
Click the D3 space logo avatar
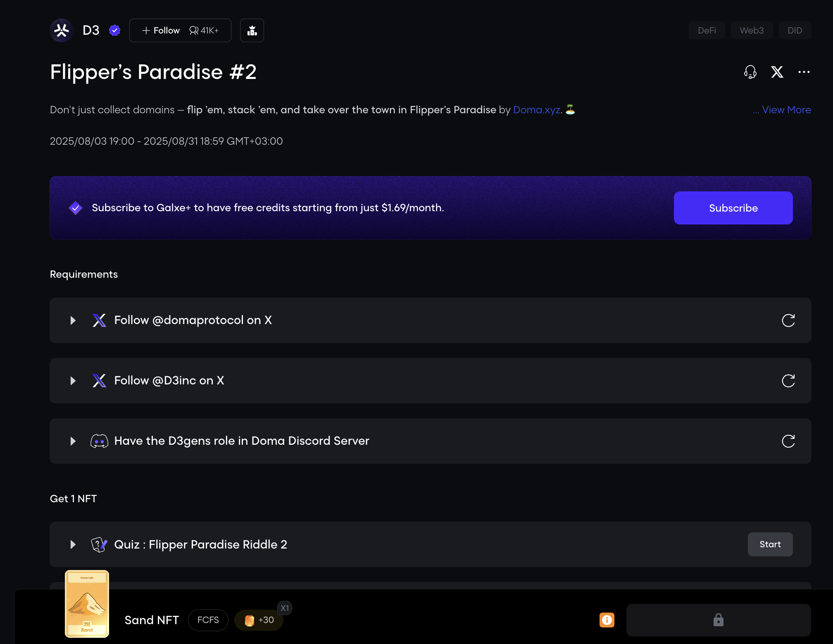click(62, 30)
